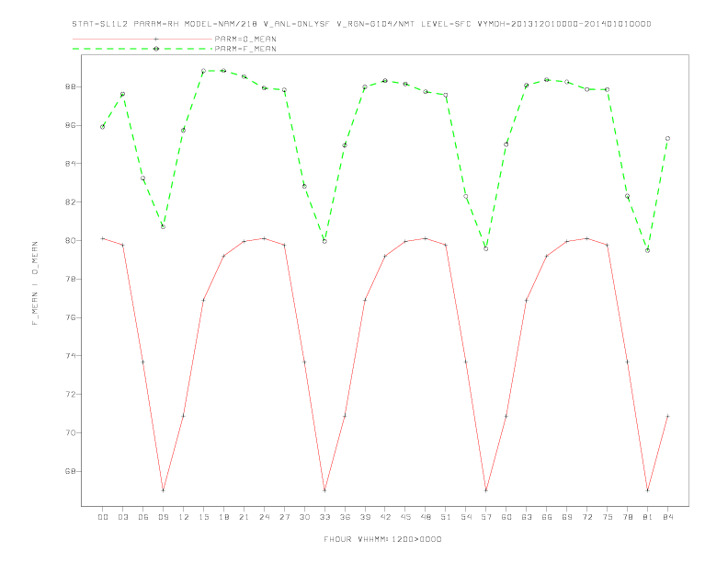The width and height of the screenshot is (728, 563).
Task: Click the red O_MEAN data point above hour 84
Action: pyautogui.click(x=667, y=416)
